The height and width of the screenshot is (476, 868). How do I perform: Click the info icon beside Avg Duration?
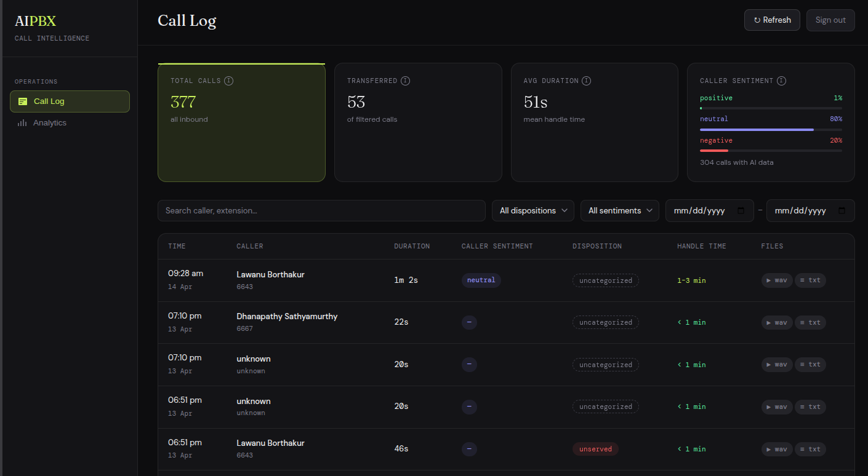[x=587, y=81]
